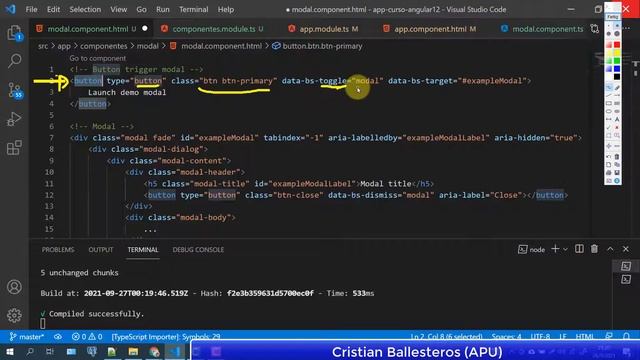Click the 'Go to component' code lens
This screenshot has height=360, width=640.
tap(98, 58)
